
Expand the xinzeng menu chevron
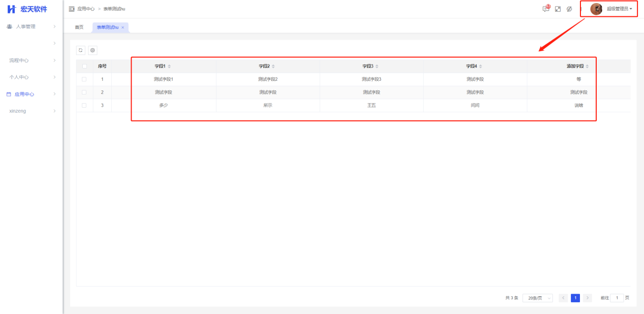pos(54,111)
